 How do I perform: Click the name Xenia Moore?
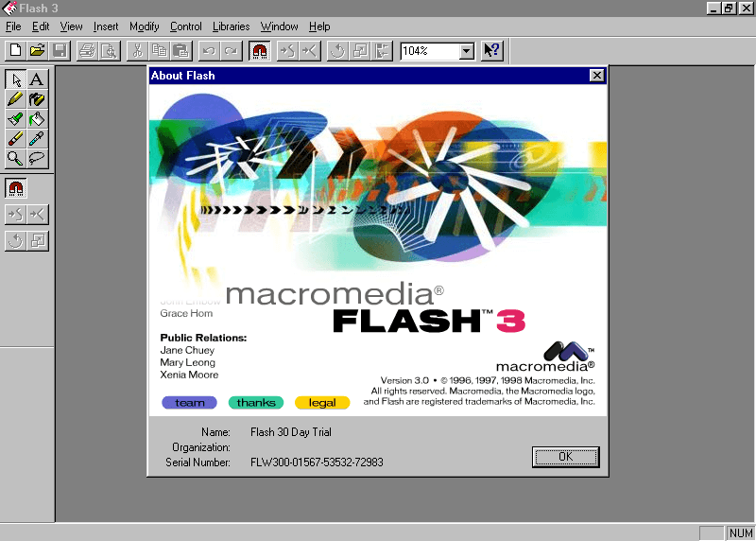coord(189,375)
